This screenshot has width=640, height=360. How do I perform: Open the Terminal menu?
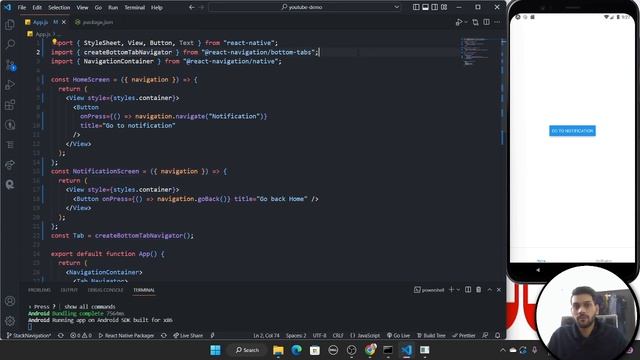click(135, 7)
